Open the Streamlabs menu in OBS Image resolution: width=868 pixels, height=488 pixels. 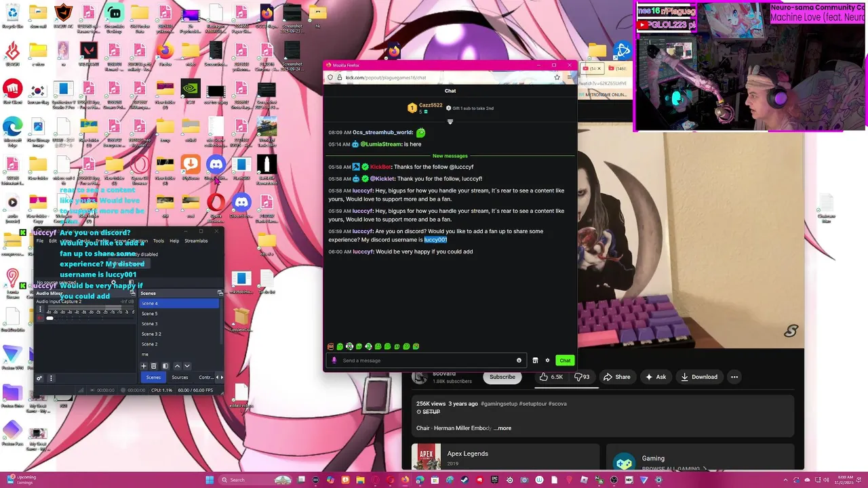tap(196, 241)
